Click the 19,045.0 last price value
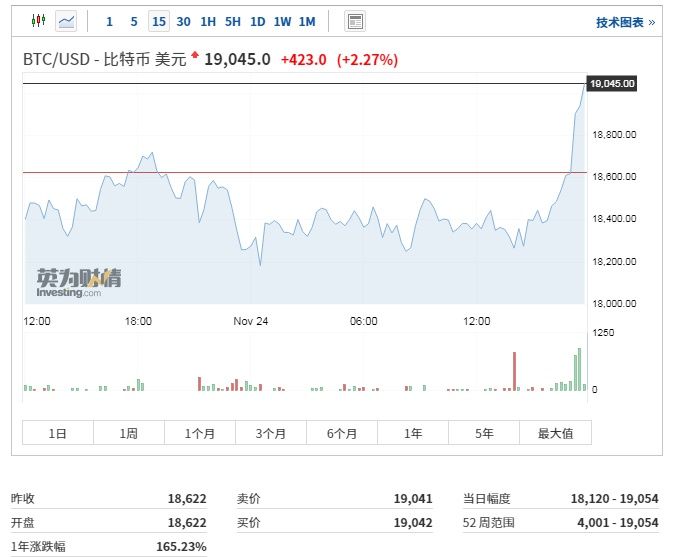Viewport: 677px width, 557px height. [237, 59]
